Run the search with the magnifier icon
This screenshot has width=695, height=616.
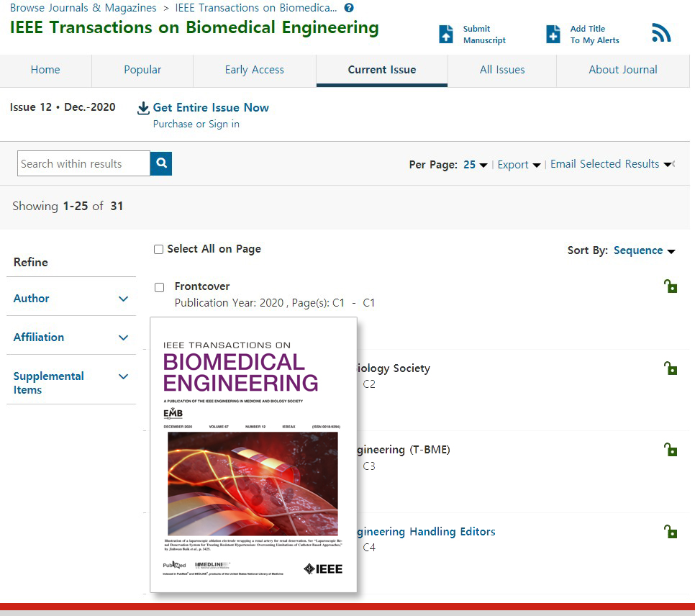click(161, 163)
